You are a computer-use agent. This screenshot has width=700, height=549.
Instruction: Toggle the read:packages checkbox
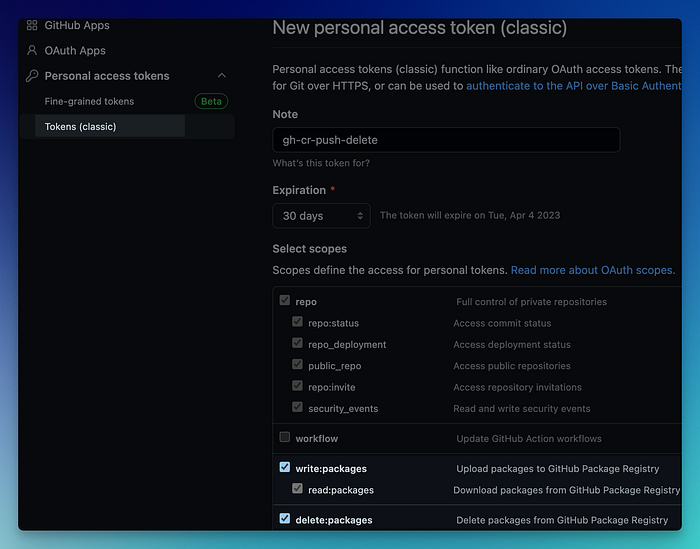(x=297, y=488)
